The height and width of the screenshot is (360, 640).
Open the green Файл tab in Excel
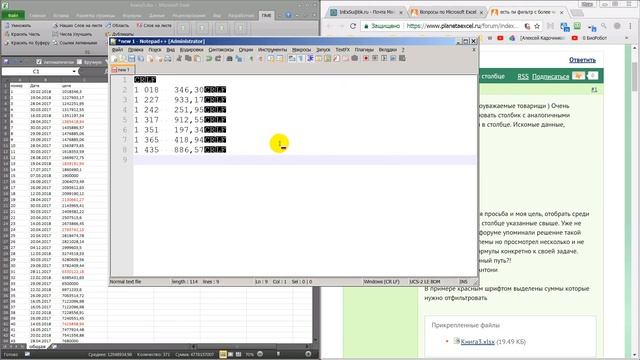[13, 16]
